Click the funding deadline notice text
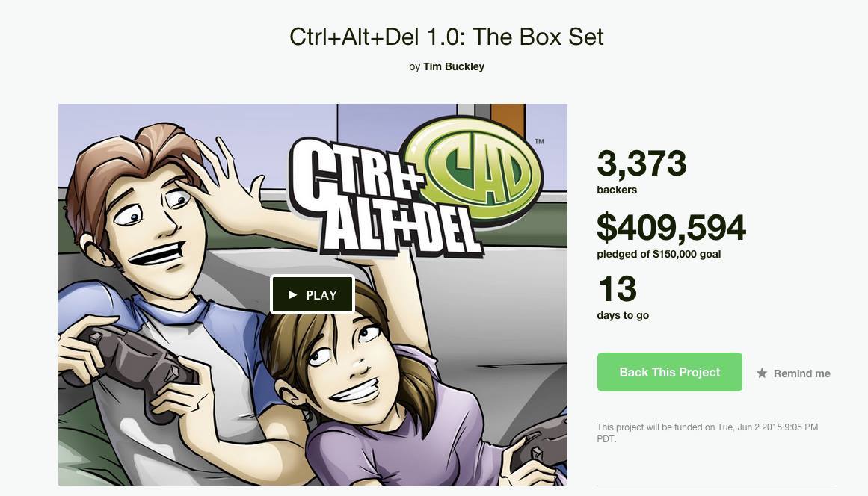This screenshot has height=496, width=868. click(707, 433)
